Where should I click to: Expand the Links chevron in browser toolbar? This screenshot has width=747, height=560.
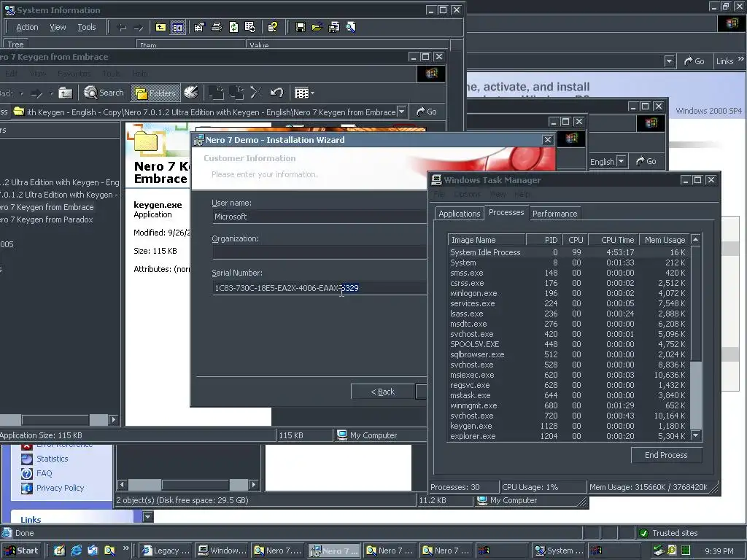coord(741,59)
